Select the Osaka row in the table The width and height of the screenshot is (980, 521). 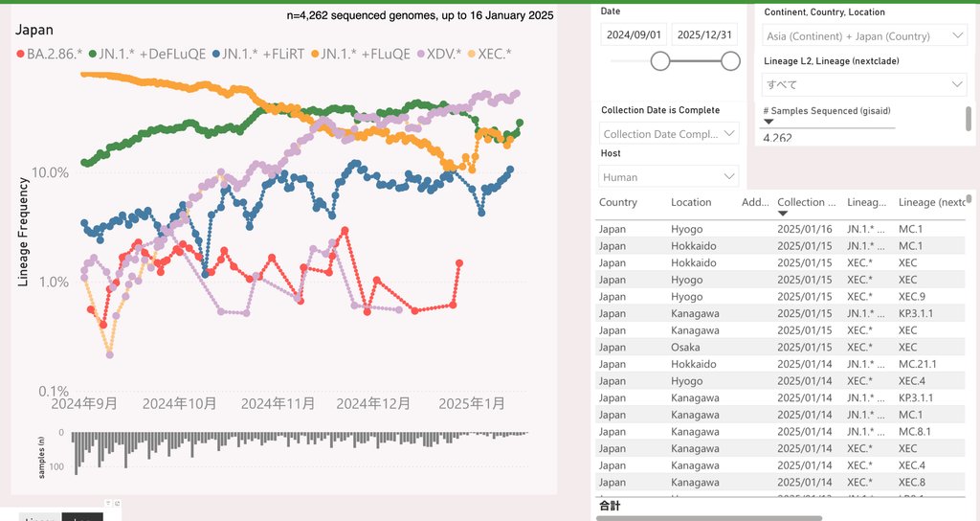685,347
